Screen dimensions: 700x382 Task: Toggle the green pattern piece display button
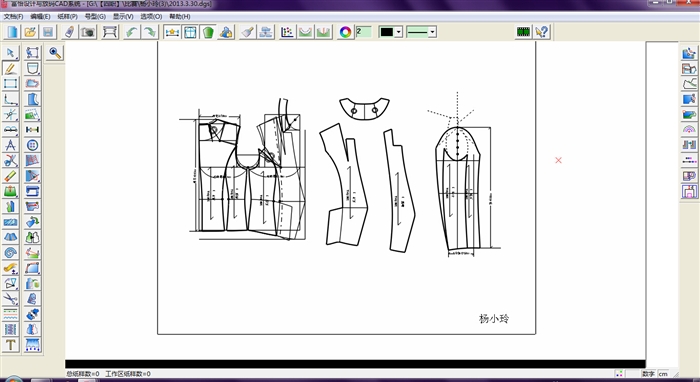pyautogui.click(x=208, y=32)
